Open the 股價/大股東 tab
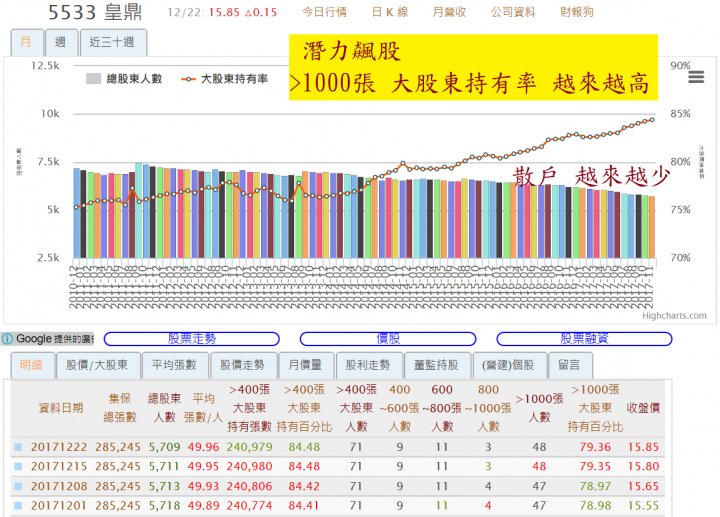This screenshot has height=517, width=720. pyautogui.click(x=96, y=365)
